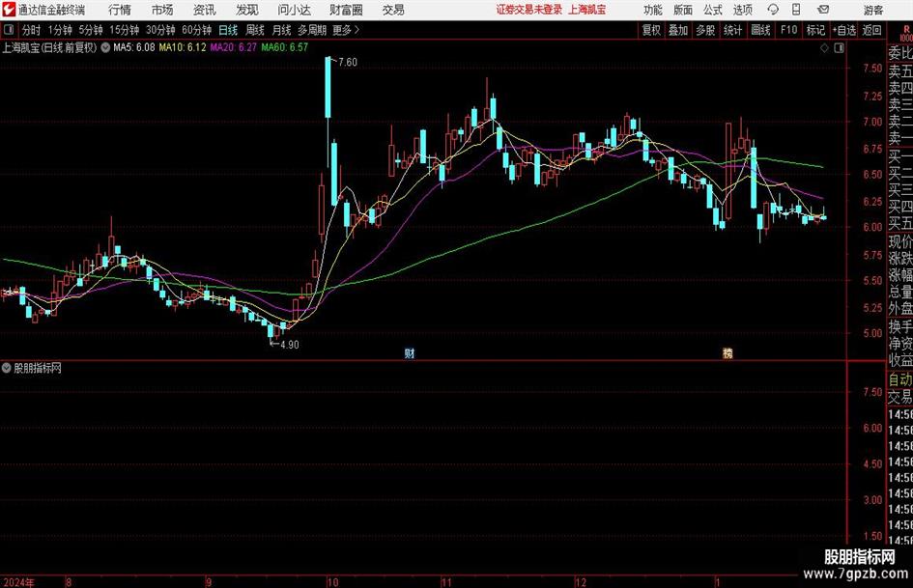
Task: Switch to 5分钟 period
Action: [91, 30]
